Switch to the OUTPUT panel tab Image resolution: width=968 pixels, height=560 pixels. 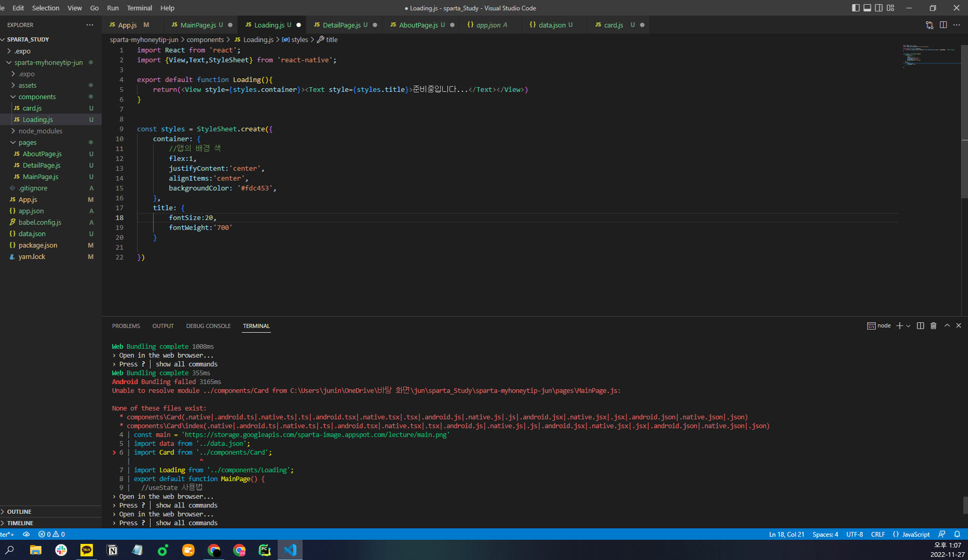(x=163, y=326)
